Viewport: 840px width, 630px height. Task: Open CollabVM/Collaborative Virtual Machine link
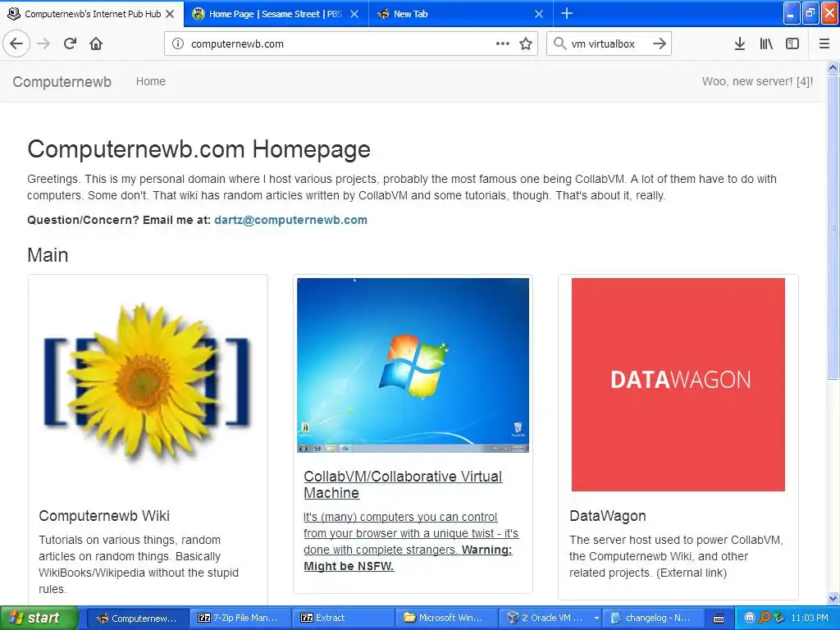pyautogui.click(x=403, y=484)
